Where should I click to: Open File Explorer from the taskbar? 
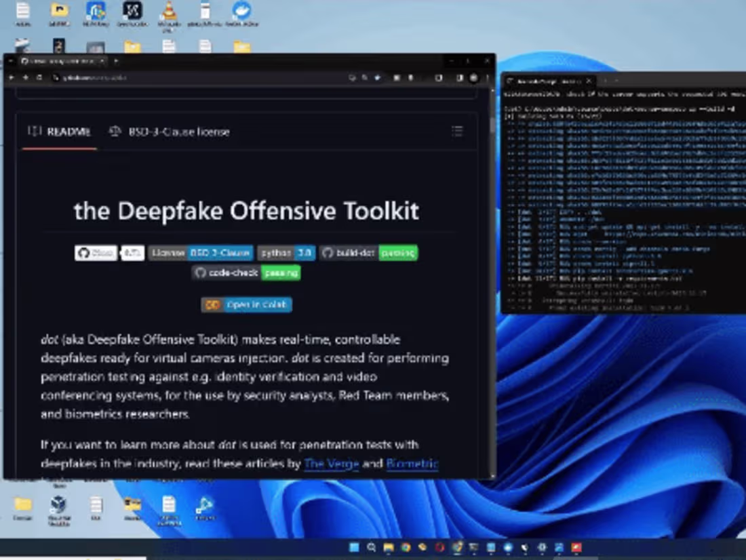pyautogui.click(x=387, y=547)
